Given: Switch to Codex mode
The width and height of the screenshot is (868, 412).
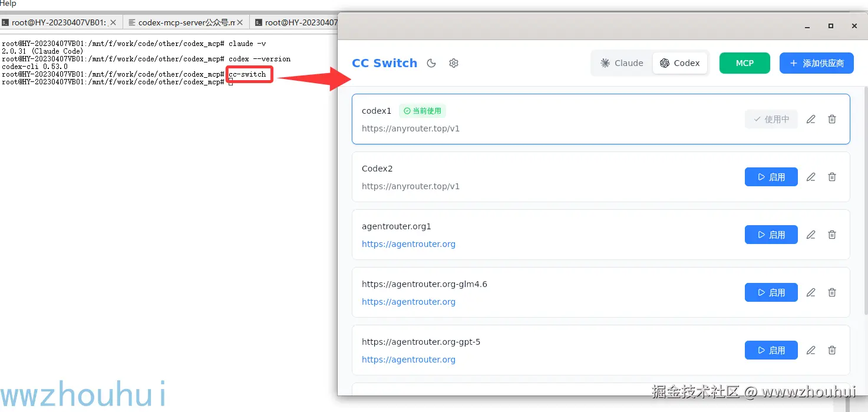Looking at the screenshot, I should click(680, 63).
